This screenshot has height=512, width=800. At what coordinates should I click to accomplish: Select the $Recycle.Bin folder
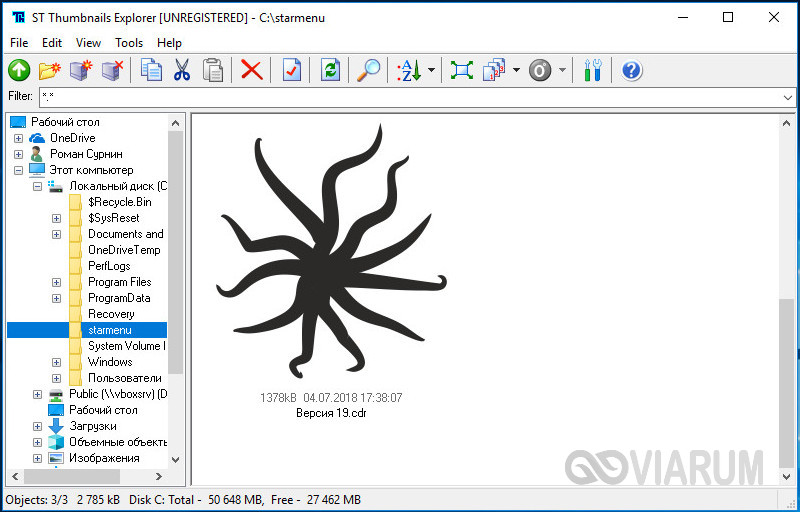(x=120, y=202)
